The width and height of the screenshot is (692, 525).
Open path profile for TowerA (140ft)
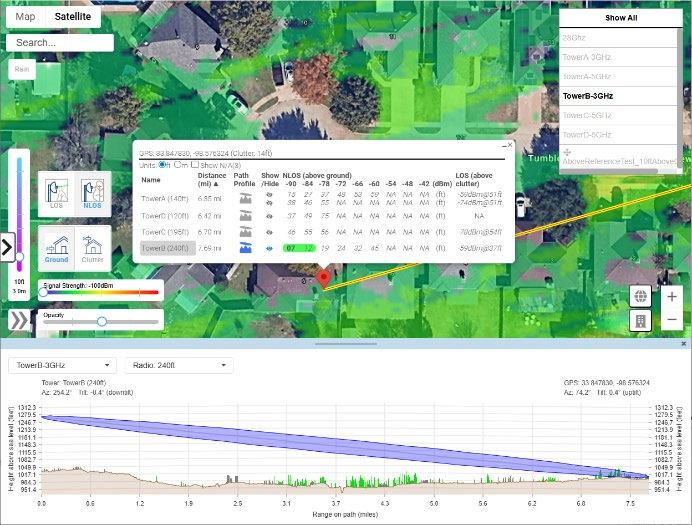point(243,199)
